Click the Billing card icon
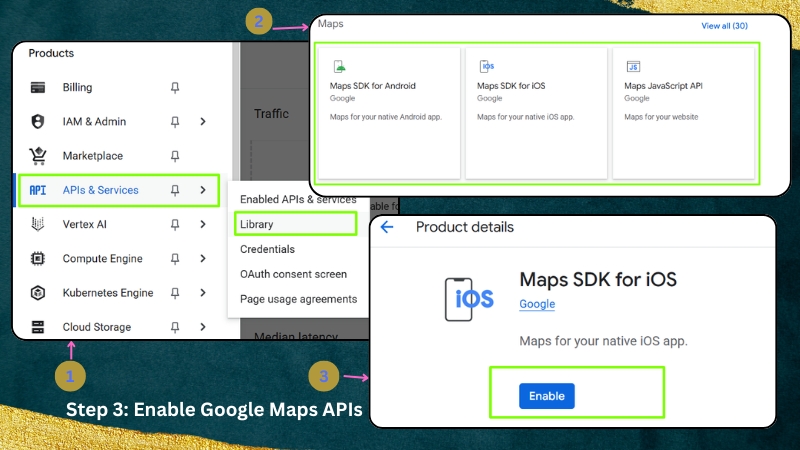Screen dimensions: 800x450 click(38, 87)
